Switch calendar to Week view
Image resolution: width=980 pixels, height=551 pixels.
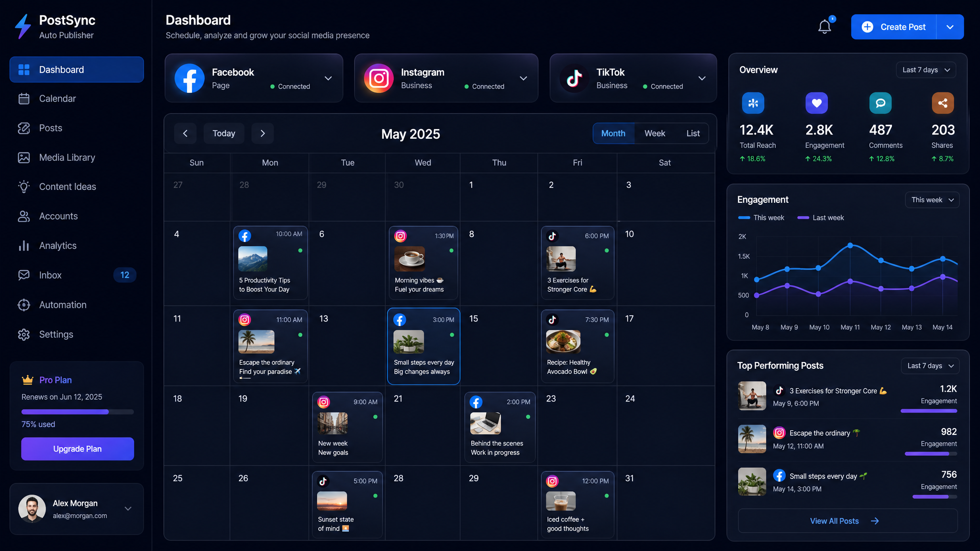pyautogui.click(x=655, y=133)
